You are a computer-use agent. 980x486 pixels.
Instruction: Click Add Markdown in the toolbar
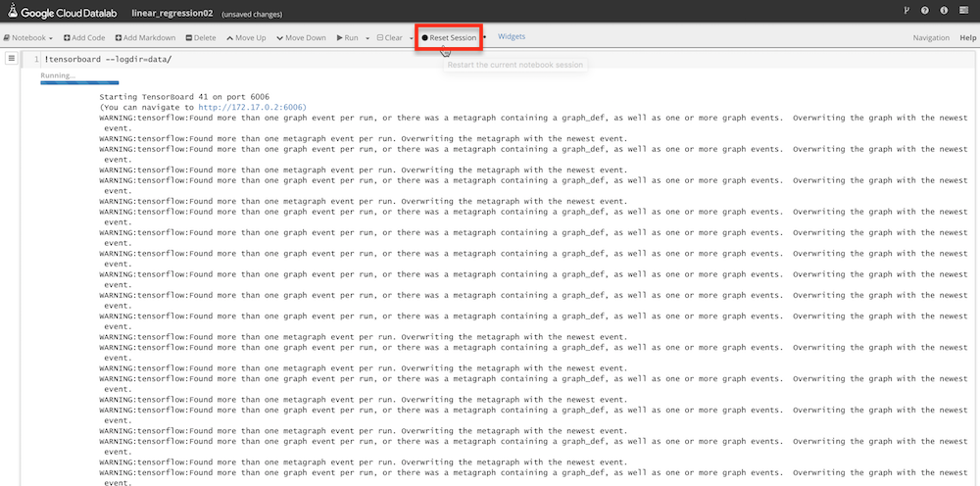(x=144, y=38)
